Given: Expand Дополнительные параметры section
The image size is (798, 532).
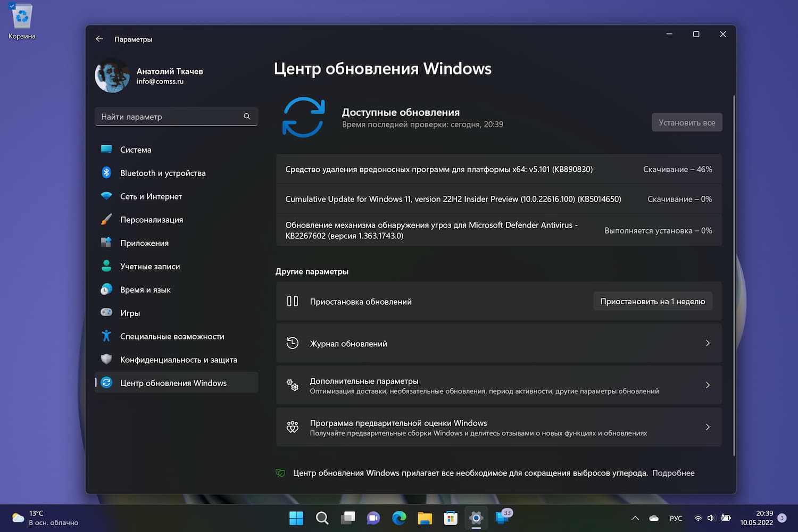Looking at the screenshot, I should pyautogui.click(x=708, y=385).
